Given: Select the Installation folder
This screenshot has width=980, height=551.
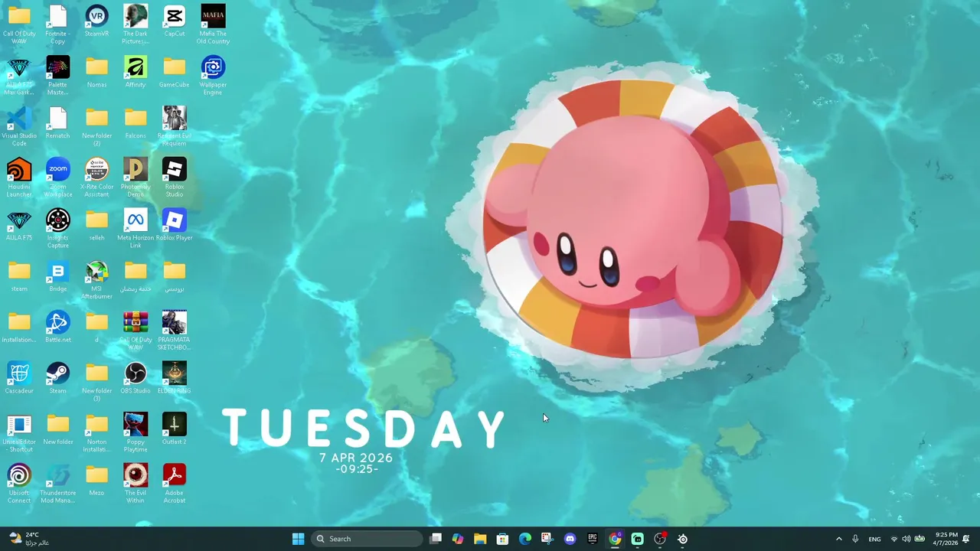Looking at the screenshot, I should pos(19,328).
